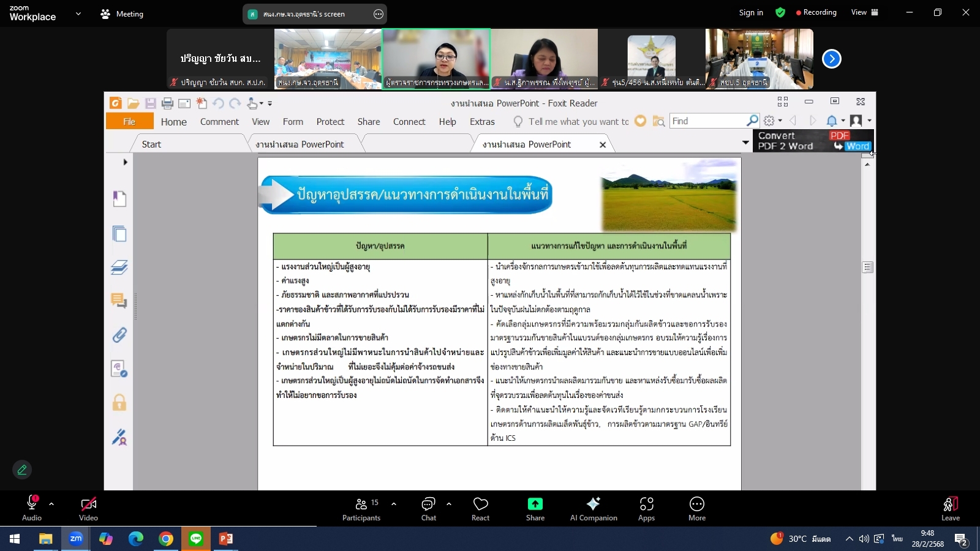Open the Security lock panel icon

coord(119,402)
